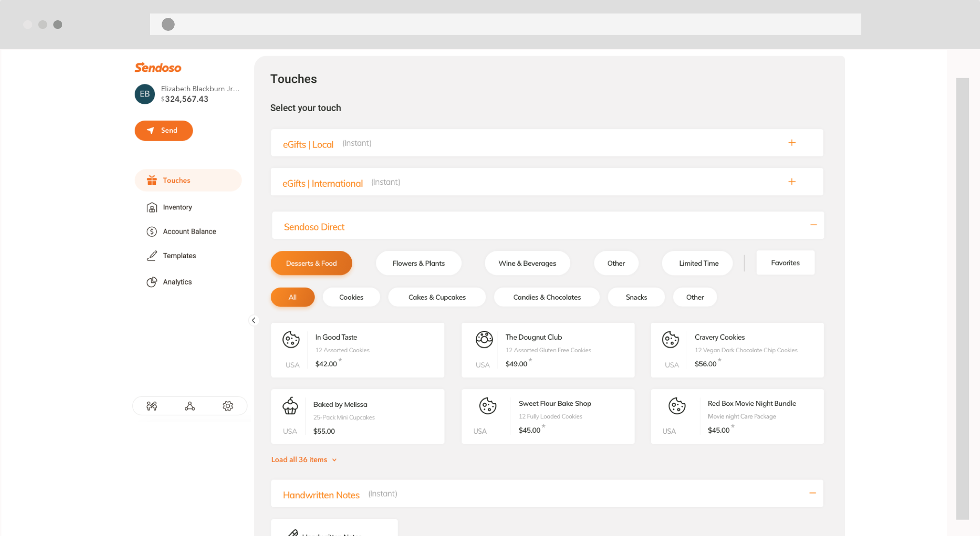Viewport: 980px width, 536px height.
Task: Switch to the Flowers & Plants tab
Action: (x=418, y=263)
